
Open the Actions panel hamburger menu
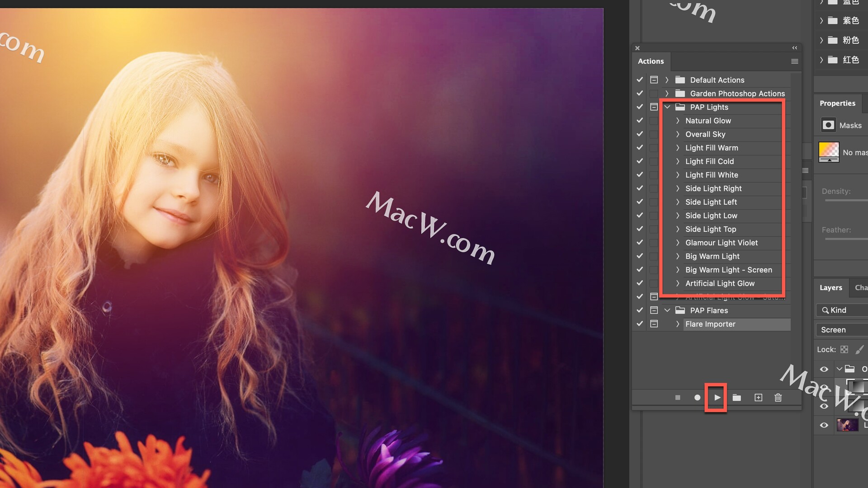click(794, 61)
